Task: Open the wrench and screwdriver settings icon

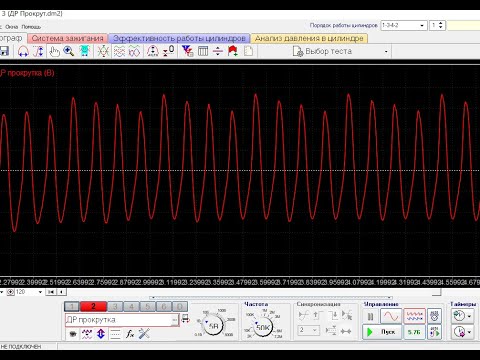Action: pyautogui.click(x=144, y=333)
